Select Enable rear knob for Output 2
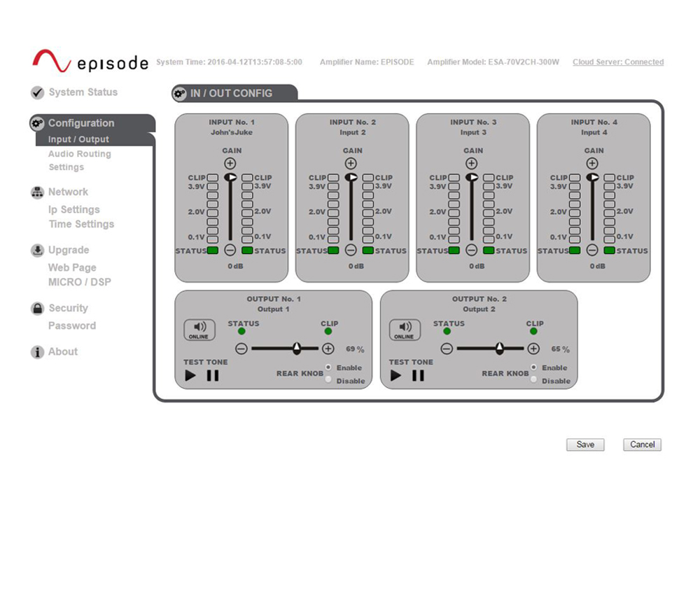Image resolution: width=700 pixels, height=595 pixels. [533, 367]
